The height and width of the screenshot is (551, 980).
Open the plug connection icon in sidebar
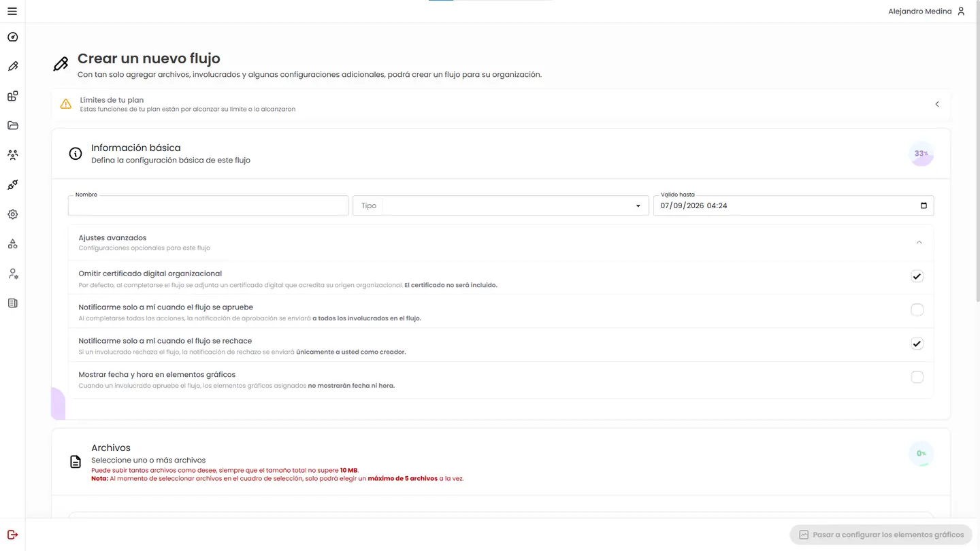pos(12,185)
